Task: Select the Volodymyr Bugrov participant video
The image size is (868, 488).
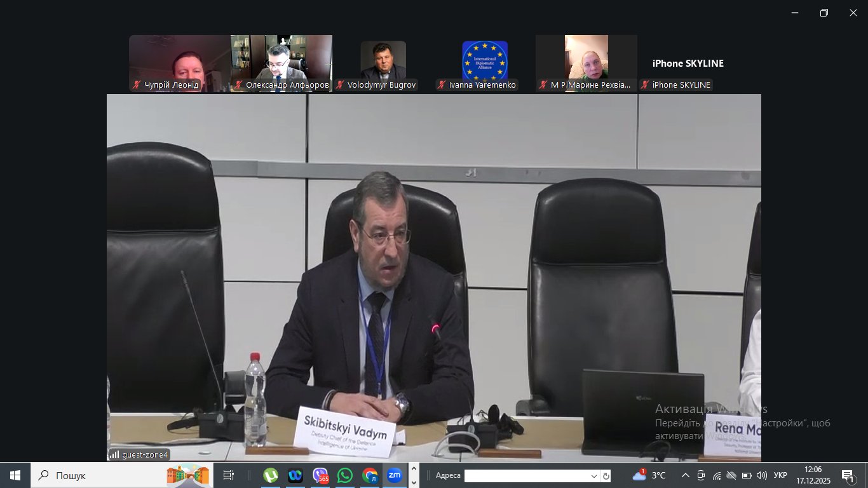Action: point(383,64)
